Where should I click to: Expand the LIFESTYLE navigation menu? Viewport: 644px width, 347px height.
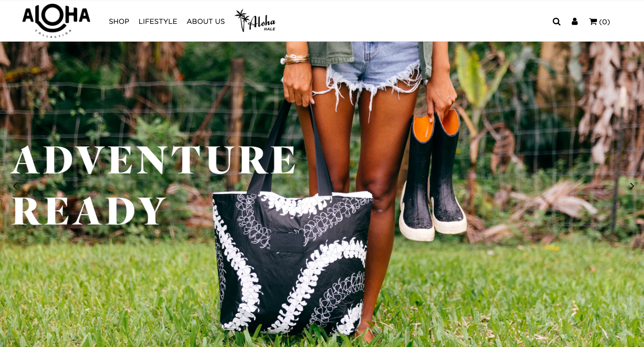158,22
